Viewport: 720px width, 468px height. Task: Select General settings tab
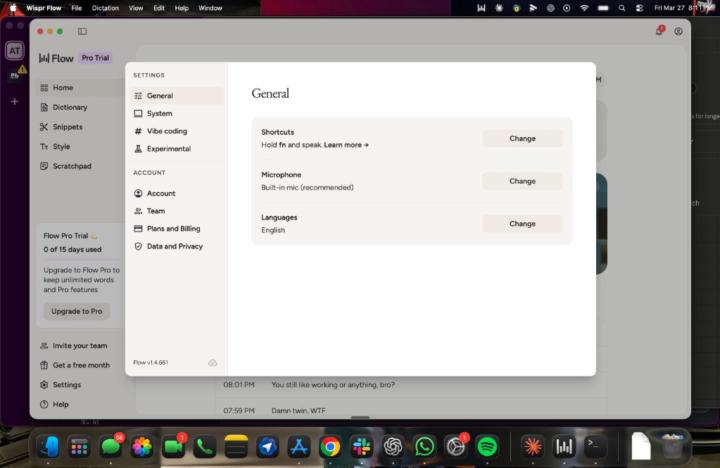176,96
